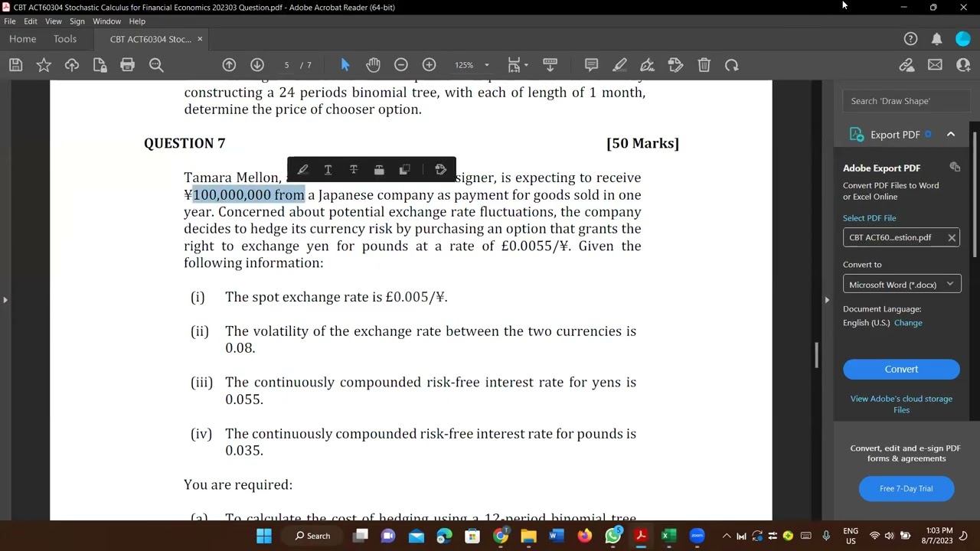
Task: Edit text and images from popup toolbar
Action: click(440, 170)
